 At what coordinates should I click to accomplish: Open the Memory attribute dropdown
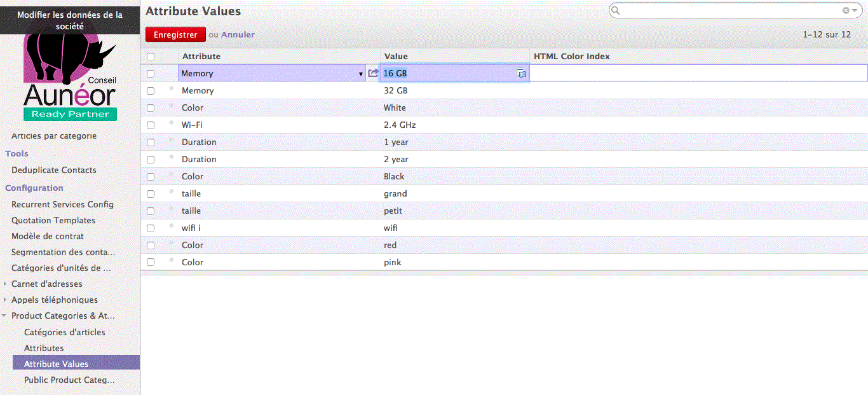pyautogui.click(x=360, y=73)
